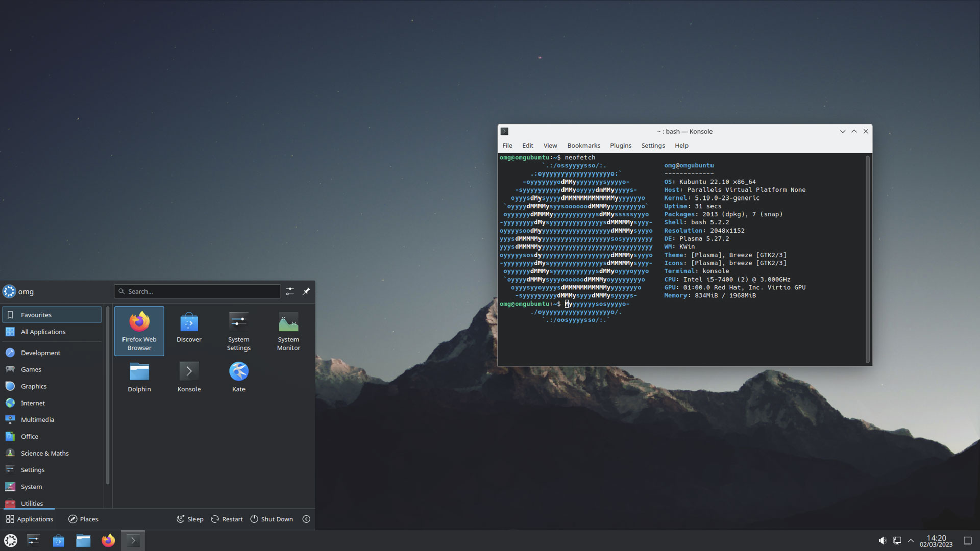Open the Multimedia category
Screen dimensions: 980x551
coord(52,420)
